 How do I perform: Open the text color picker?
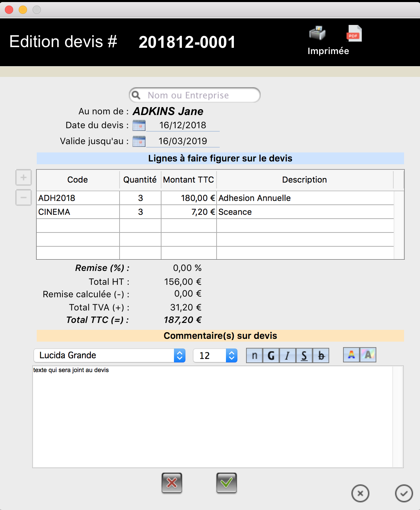(x=351, y=355)
